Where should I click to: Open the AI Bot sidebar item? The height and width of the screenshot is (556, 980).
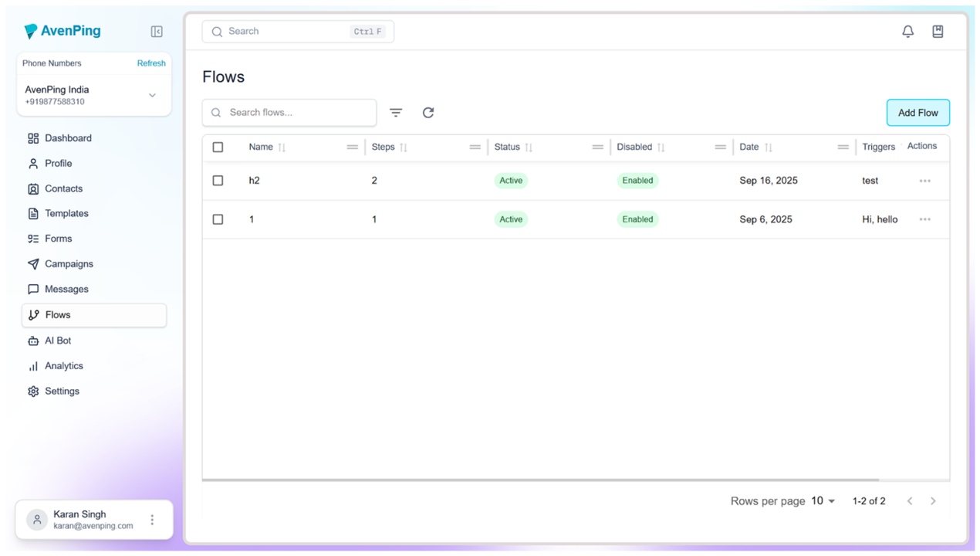[58, 341]
